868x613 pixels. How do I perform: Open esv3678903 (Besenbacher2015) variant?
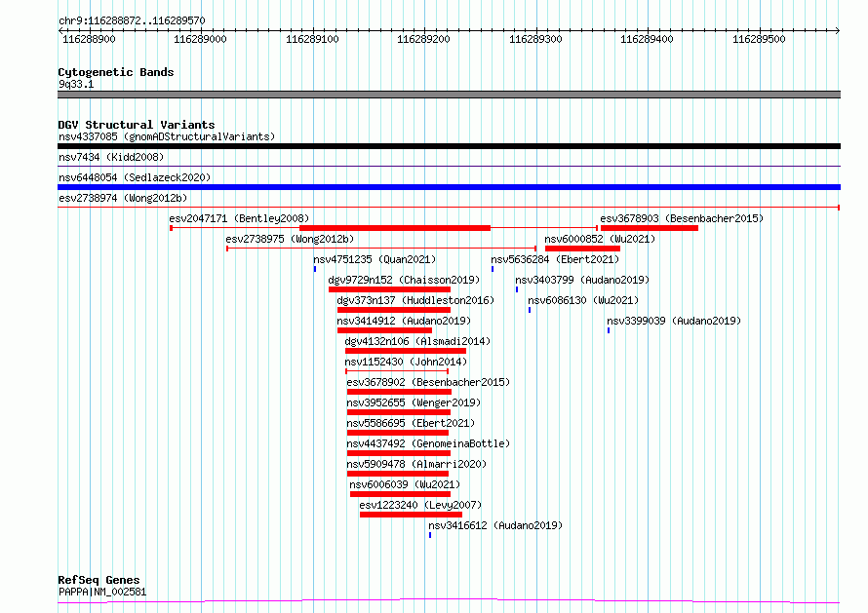point(682,218)
